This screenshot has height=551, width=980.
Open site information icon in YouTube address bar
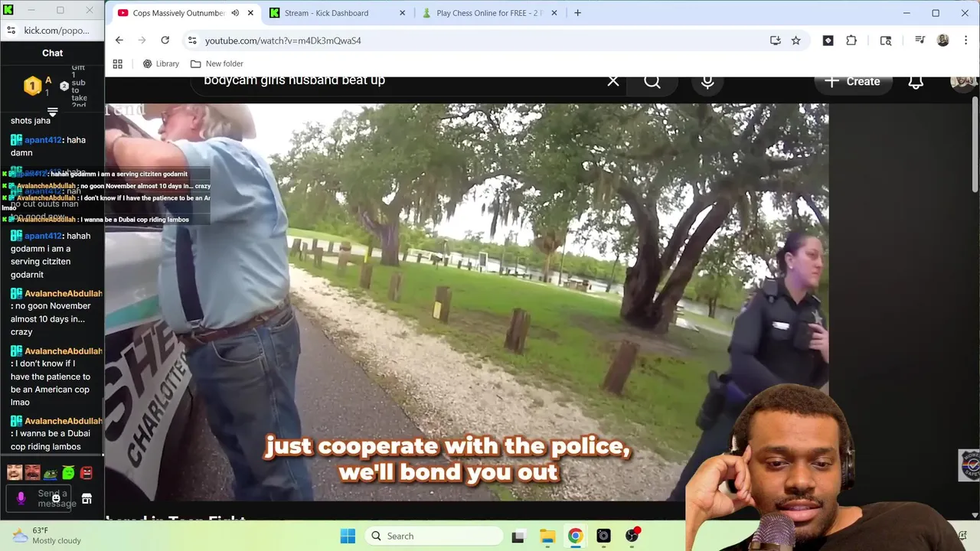pos(192,41)
